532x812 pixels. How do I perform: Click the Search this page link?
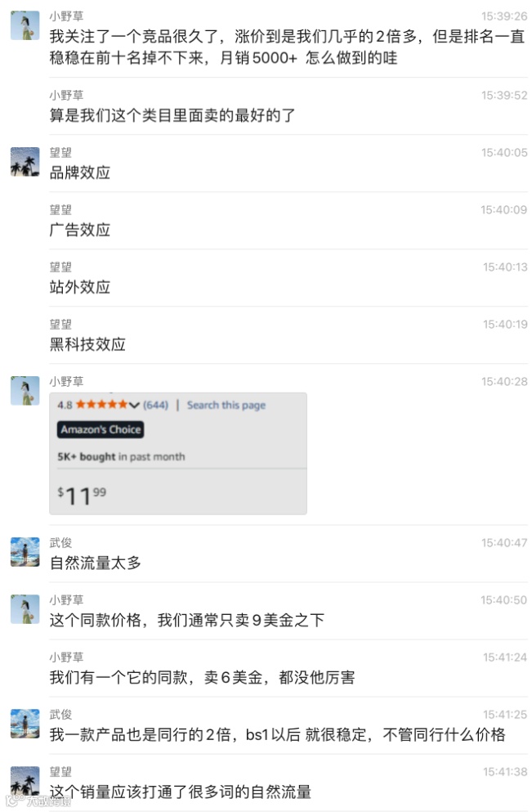(x=226, y=405)
